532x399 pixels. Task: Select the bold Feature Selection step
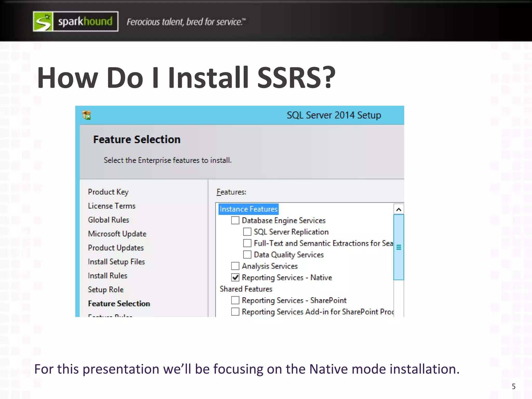pyautogui.click(x=119, y=303)
